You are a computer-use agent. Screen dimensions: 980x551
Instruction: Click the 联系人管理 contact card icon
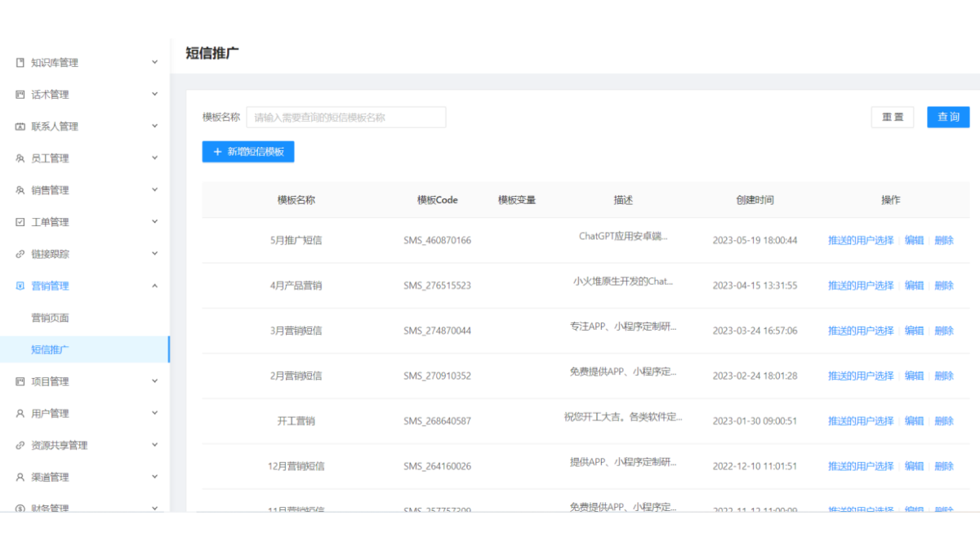(x=20, y=127)
